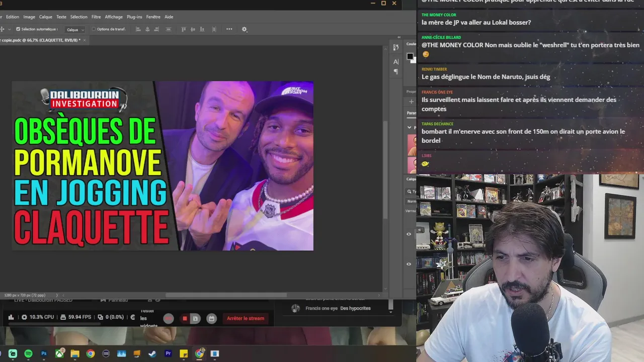Screen dimensions: 644x362
Task: Click the vertical canvas scrollbar
Action: click(x=386, y=170)
